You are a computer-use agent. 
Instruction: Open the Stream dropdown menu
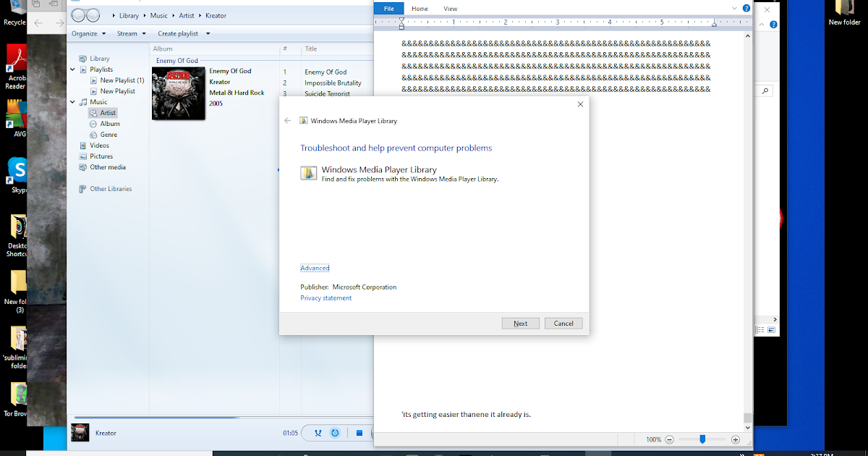coord(132,33)
